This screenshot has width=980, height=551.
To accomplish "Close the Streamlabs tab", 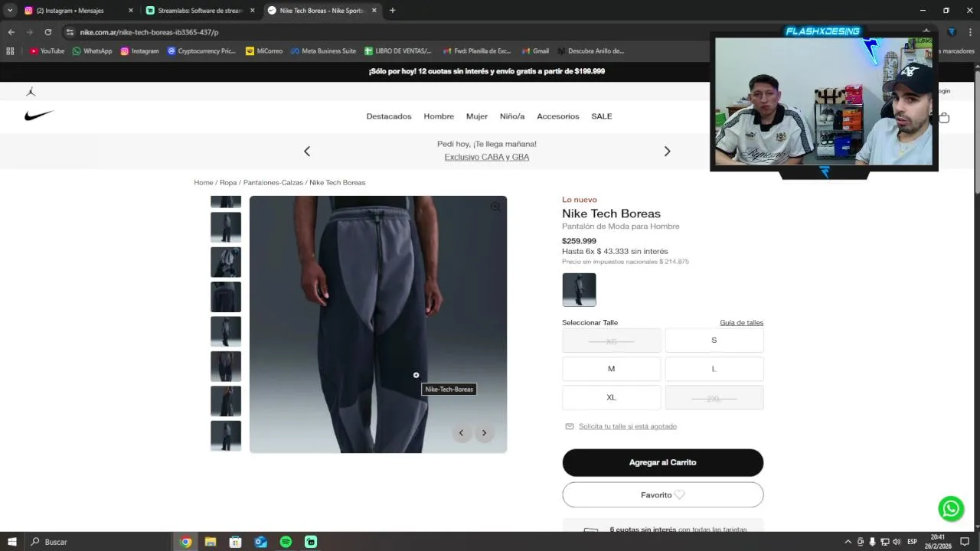I will (252, 11).
